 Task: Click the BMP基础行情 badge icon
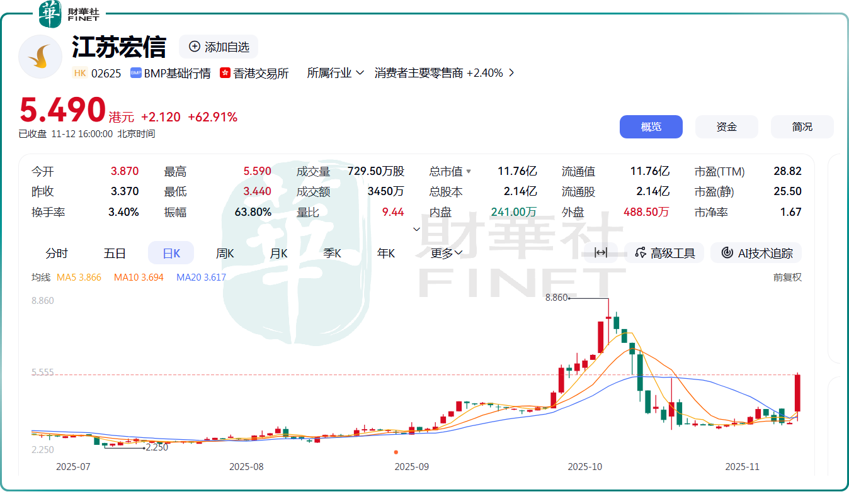click(135, 73)
